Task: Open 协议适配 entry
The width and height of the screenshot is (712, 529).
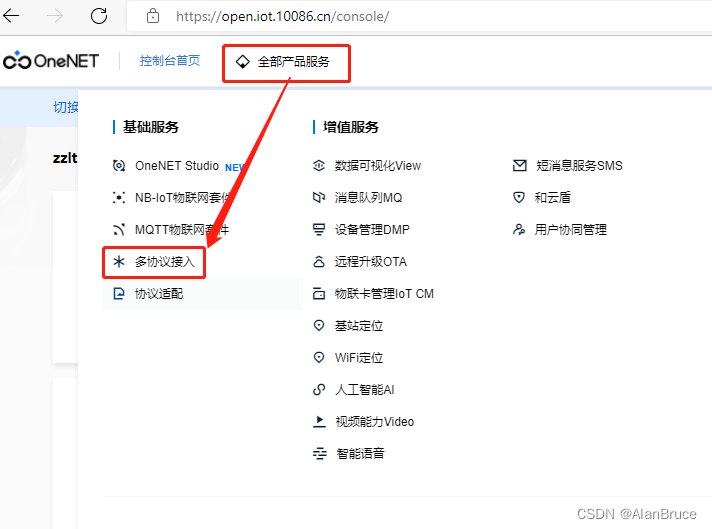Action: point(158,294)
